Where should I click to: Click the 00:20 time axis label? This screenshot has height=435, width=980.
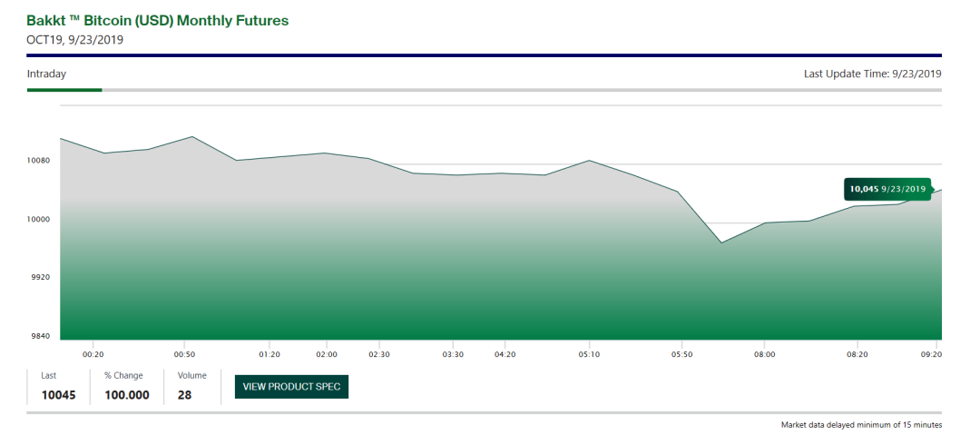click(x=93, y=354)
